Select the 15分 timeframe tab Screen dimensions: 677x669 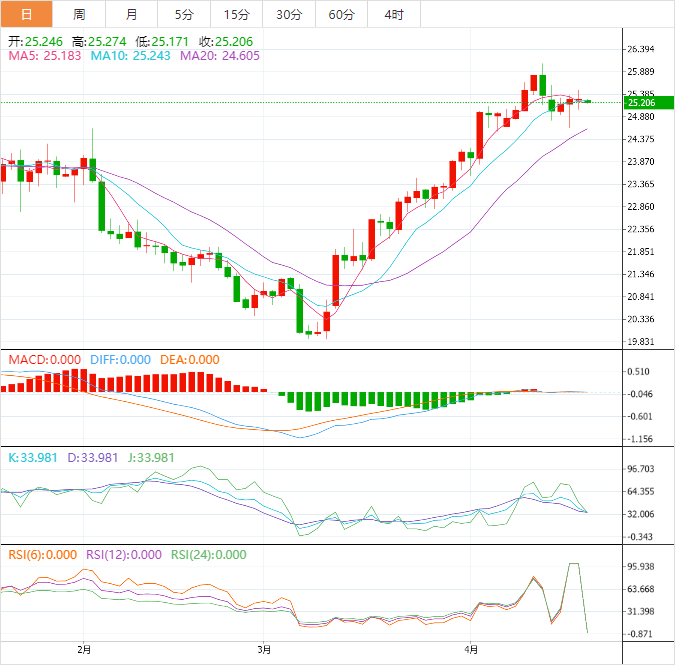pyautogui.click(x=236, y=14)
